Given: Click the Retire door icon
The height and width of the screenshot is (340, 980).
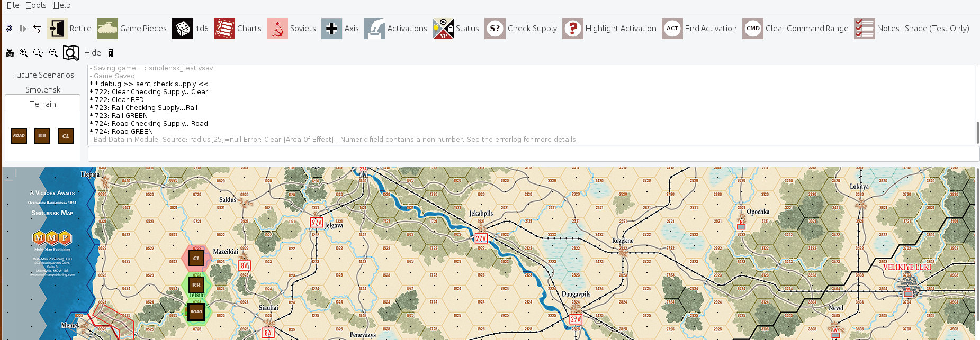Looking at the screenshot, I should click(57, 29).
